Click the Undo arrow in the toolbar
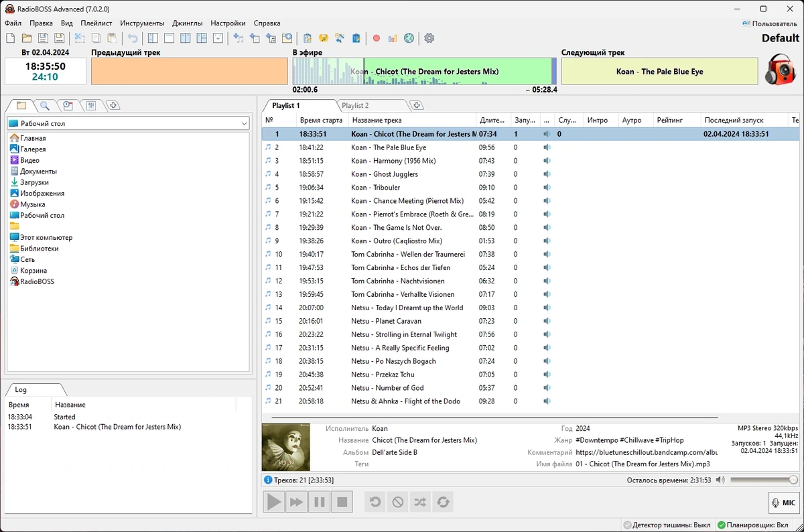 click(133, 38)
